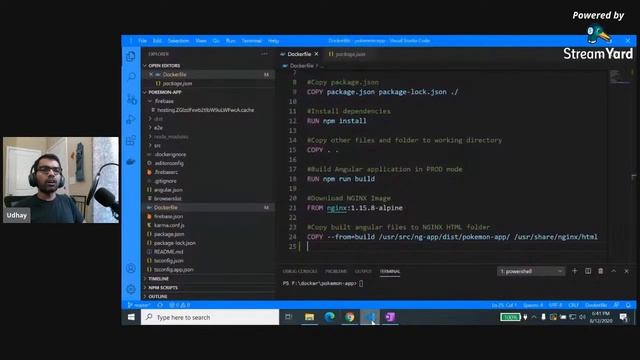Open the Search view in the activity bar
Image resolution: width=640 pixels, height=360 pixels.
click(x=131, y=77)
